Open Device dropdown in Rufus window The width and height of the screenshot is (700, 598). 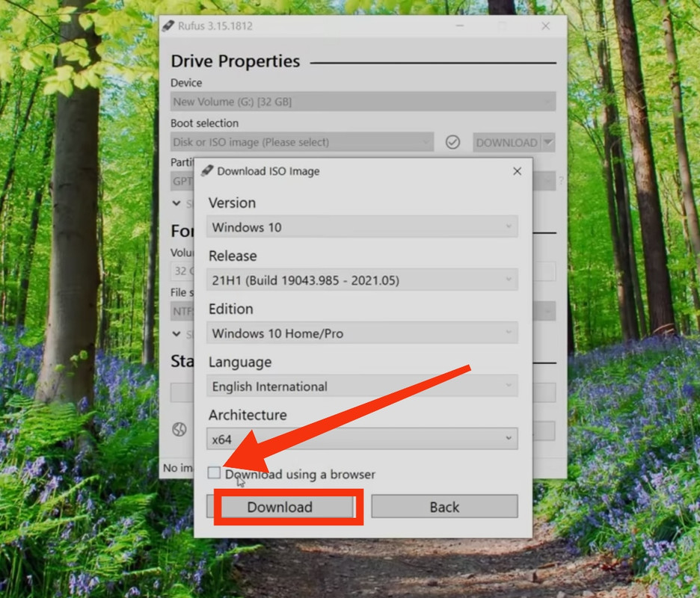(x=363, y=102)
